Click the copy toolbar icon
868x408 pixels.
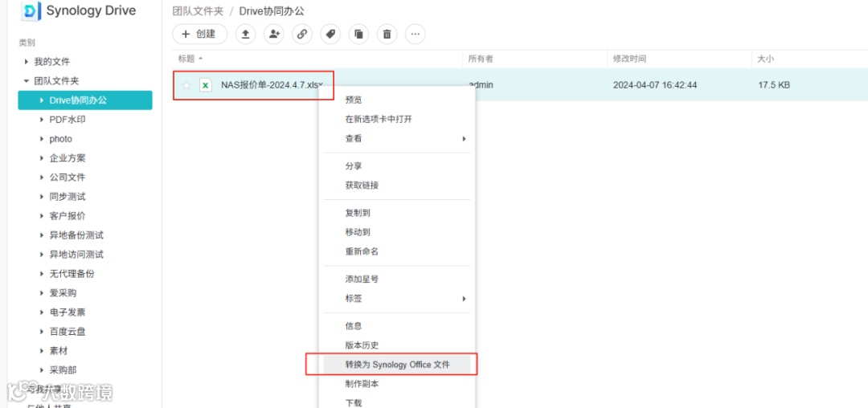tap(358, 35)
